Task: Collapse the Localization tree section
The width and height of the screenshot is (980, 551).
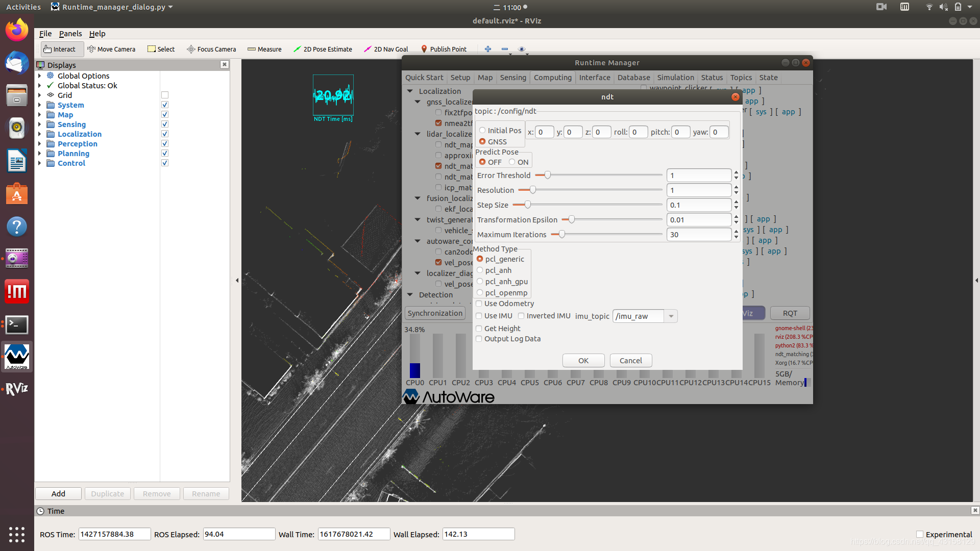Action: tap(410, 91)
